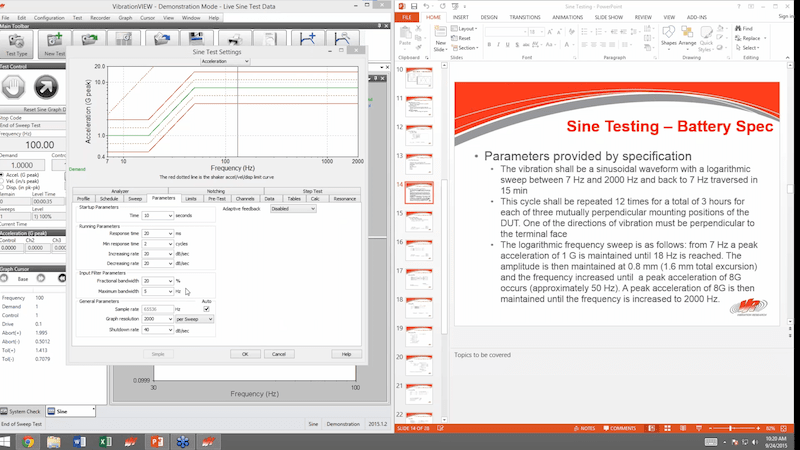Click Find in PowerPoint Editing group
The image size is (800, 450).
click(x=744, y=29)
